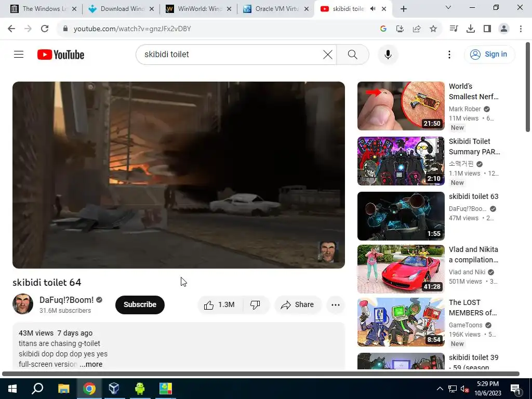Reload the current page

pyautogui.click(x=45, y=29)
